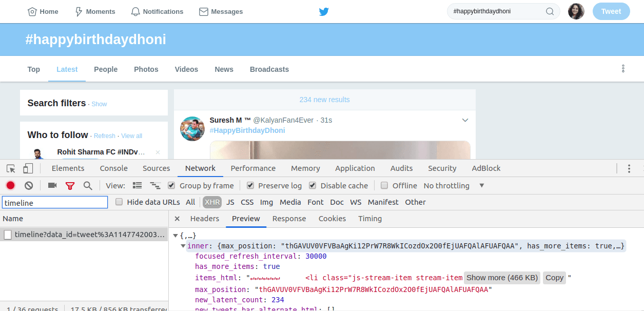Click Show more (466 KB) for items_html
Image resolution: width=644 pixels, height=311 pixels.
(501, 277)
